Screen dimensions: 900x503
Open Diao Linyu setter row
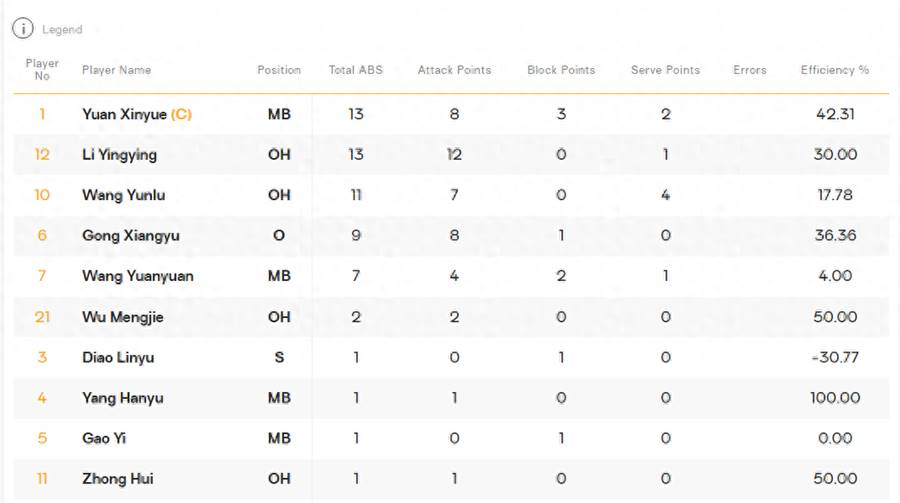[x=451, y=357]
